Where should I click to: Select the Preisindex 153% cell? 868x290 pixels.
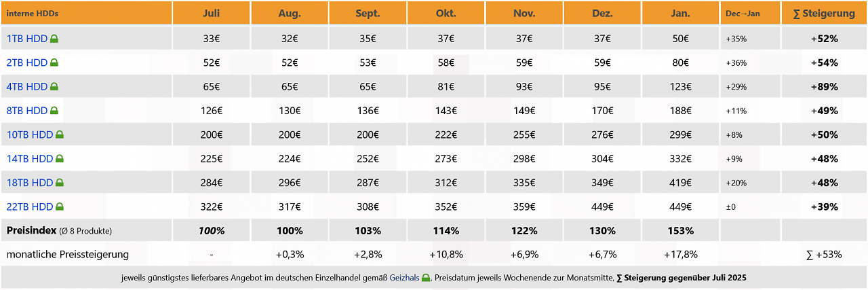tap(681, 230)
